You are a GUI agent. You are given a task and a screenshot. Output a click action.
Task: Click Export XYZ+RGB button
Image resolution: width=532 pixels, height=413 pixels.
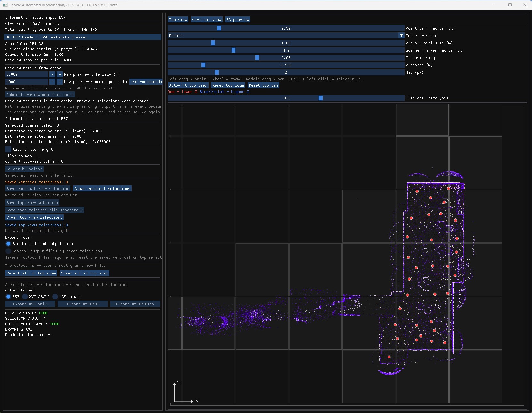[83, 304]
